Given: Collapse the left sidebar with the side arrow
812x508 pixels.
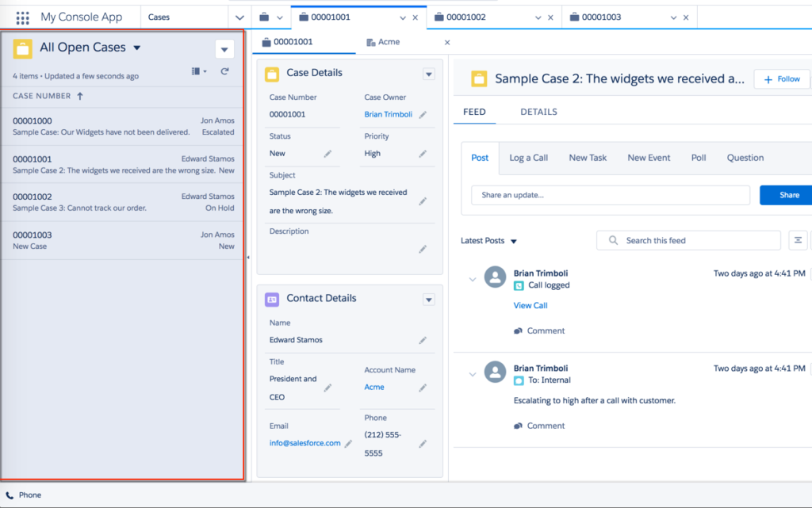Looking at the screenshot, I should 248,258.
